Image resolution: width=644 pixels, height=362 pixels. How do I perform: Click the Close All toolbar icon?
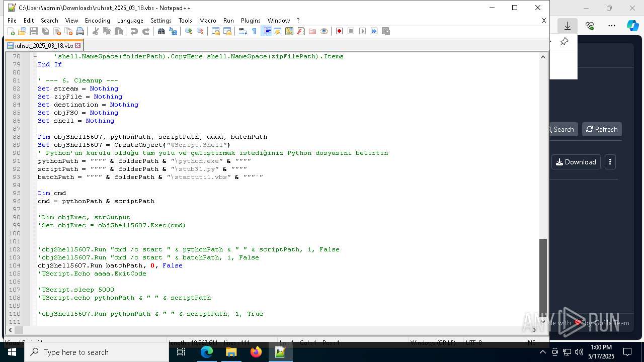coord(68,31)
